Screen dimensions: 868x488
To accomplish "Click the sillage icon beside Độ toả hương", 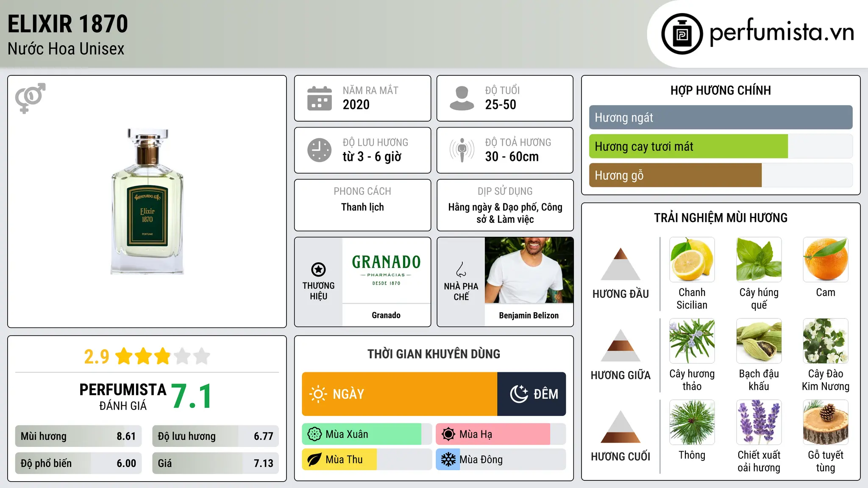I will [x=462, y=150].
